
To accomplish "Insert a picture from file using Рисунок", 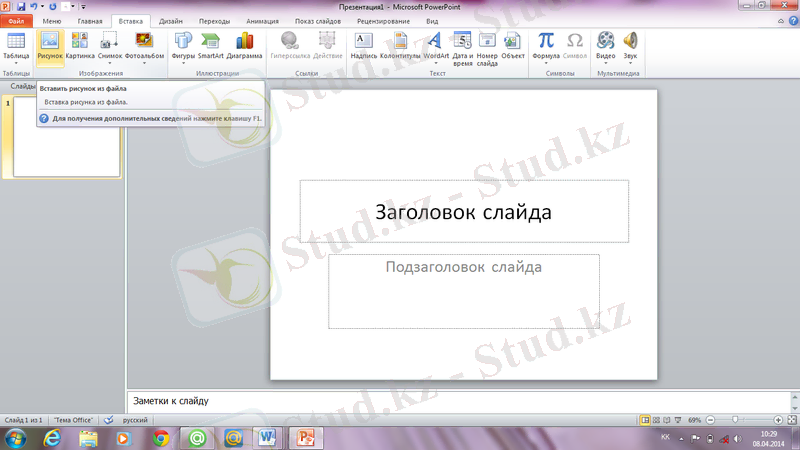I will [x=50, y=45].
